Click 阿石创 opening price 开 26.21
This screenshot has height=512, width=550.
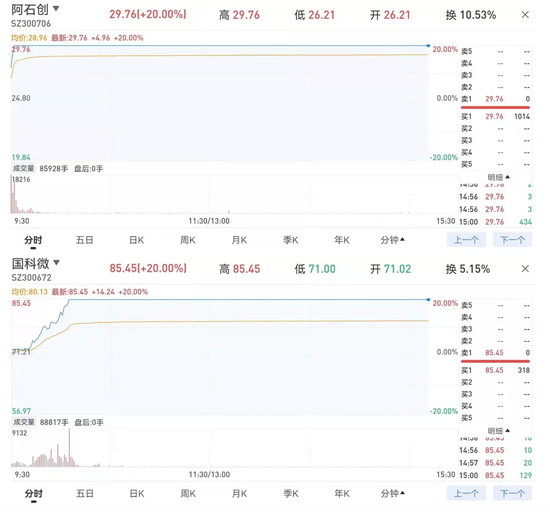(390, 15)
